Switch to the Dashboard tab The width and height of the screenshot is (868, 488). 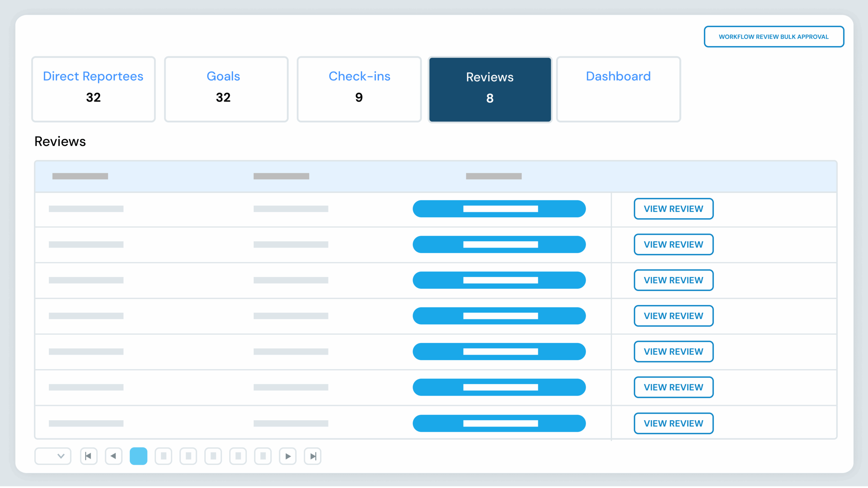(618, 89)
